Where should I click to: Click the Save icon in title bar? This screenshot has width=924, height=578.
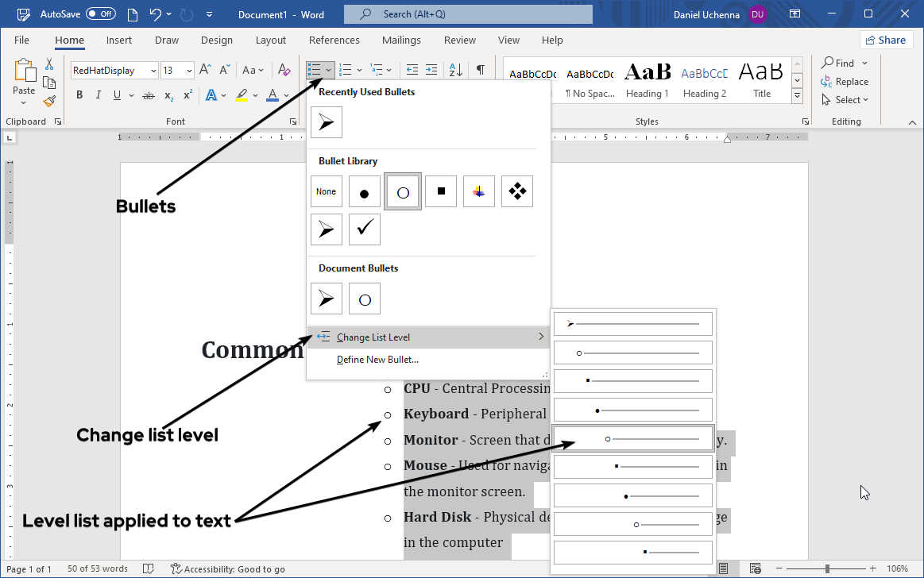tap(130, 14)
